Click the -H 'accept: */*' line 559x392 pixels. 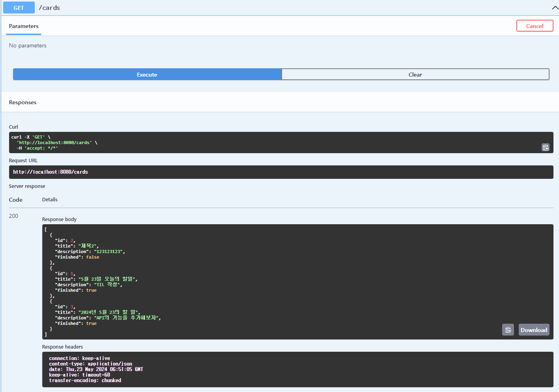click(37, 148)
